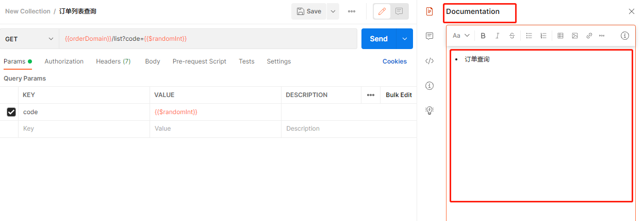
Task: Open the Aa text style dropdown
Action: point(461,36)
